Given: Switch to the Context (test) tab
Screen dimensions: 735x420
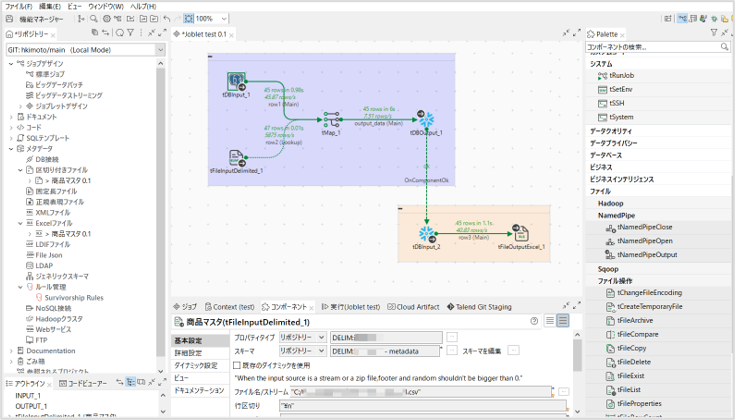Looking at the screenshot, I should point(230,307).
